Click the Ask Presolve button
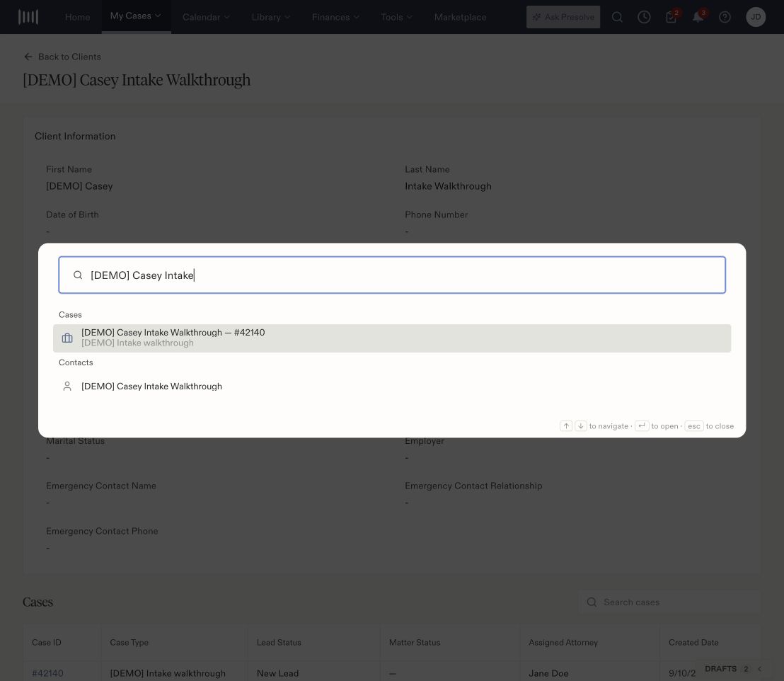Image resolution: width=784 pixels, height=681 pixels. tap(563, 17)
